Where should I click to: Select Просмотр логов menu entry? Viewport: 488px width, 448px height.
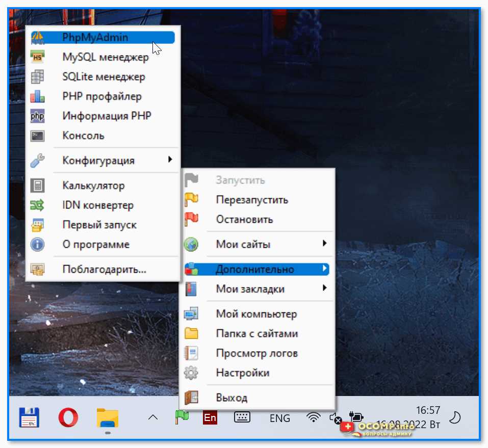(257, 353)
